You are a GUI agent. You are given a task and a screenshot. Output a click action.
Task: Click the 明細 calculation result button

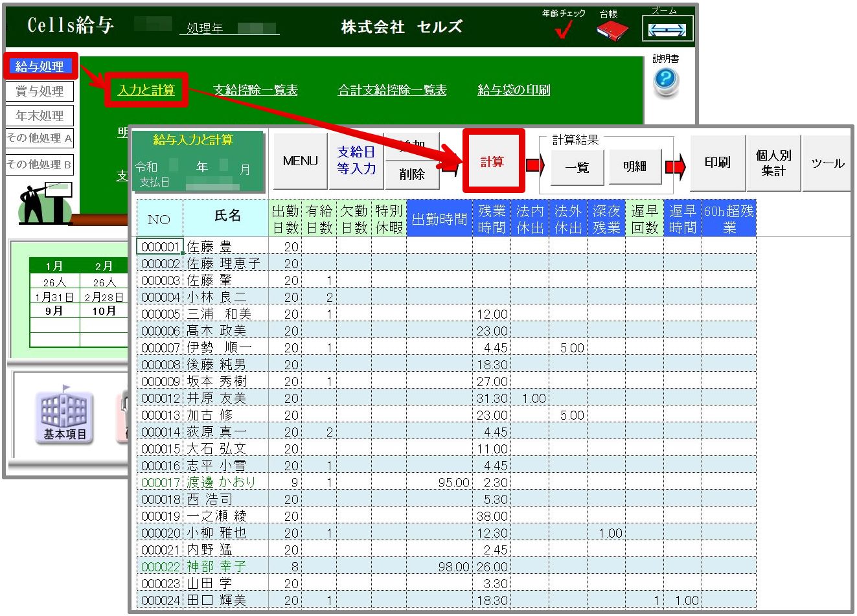coord(634,167)
